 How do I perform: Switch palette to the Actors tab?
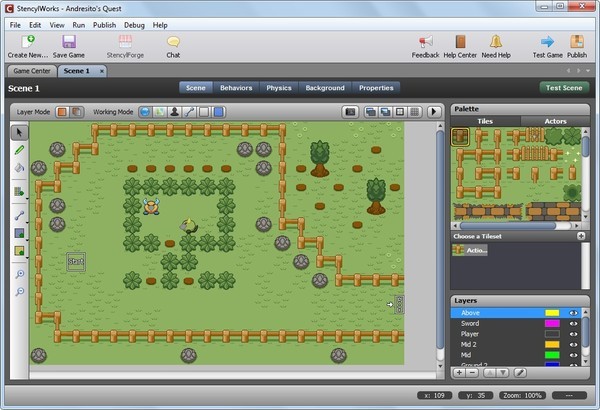coord(555,121)
